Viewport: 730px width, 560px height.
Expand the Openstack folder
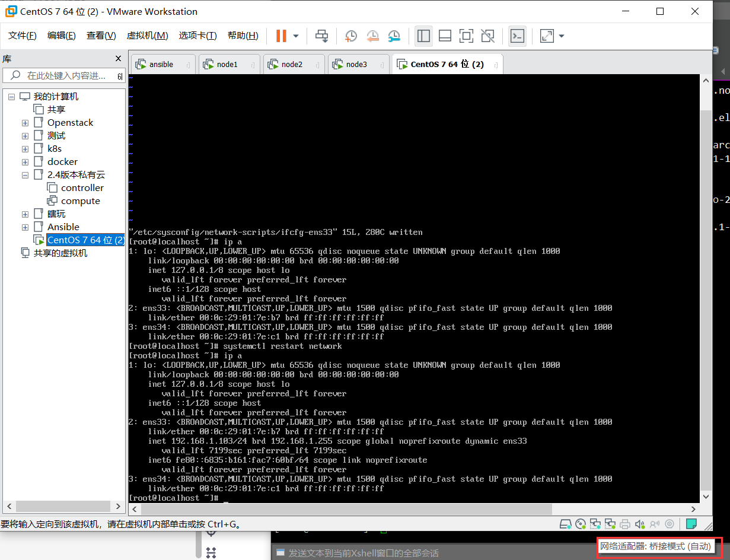(25, 123)
